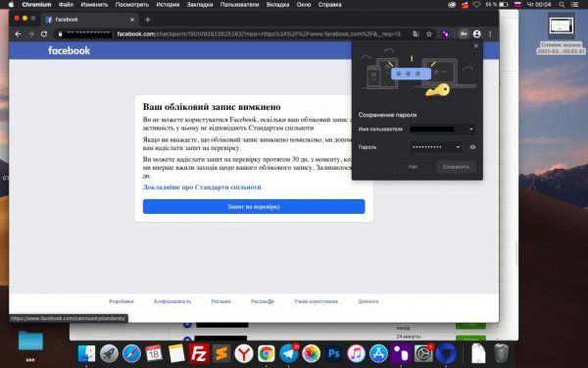The height and width of the screenshot is (368, 588).
Task: Launch FileZilla from the dock
Action: coord(198,353)
